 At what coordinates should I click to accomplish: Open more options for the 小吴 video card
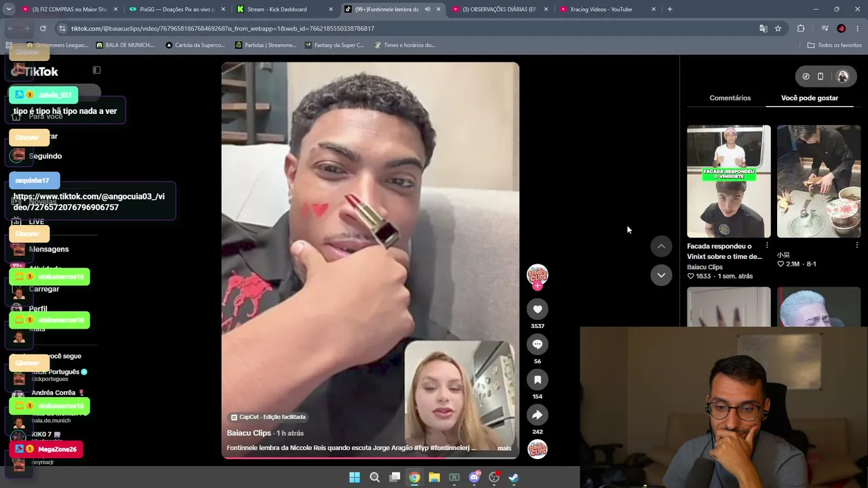tap(856, 245)
